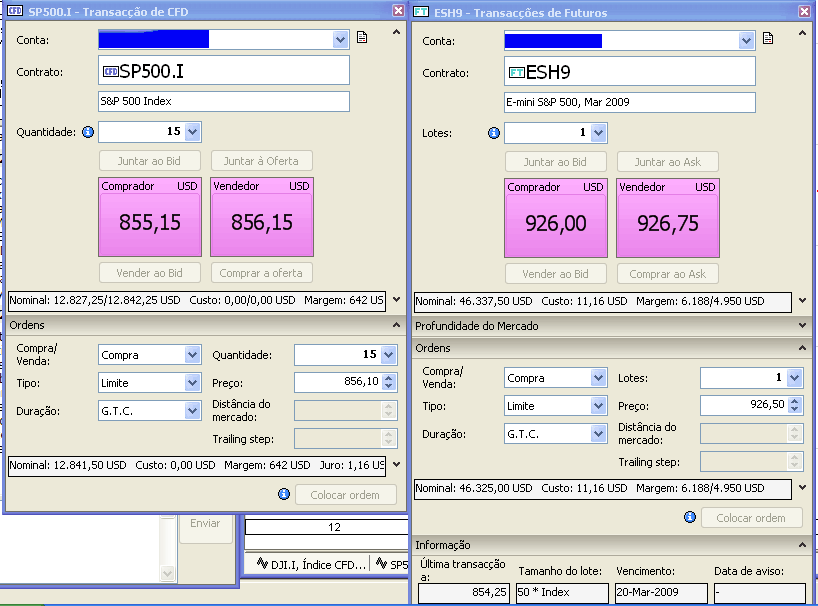Click Colocar ordem in SP500.I window
Screen dimensions: 818x606
click(x=346, y=494)
